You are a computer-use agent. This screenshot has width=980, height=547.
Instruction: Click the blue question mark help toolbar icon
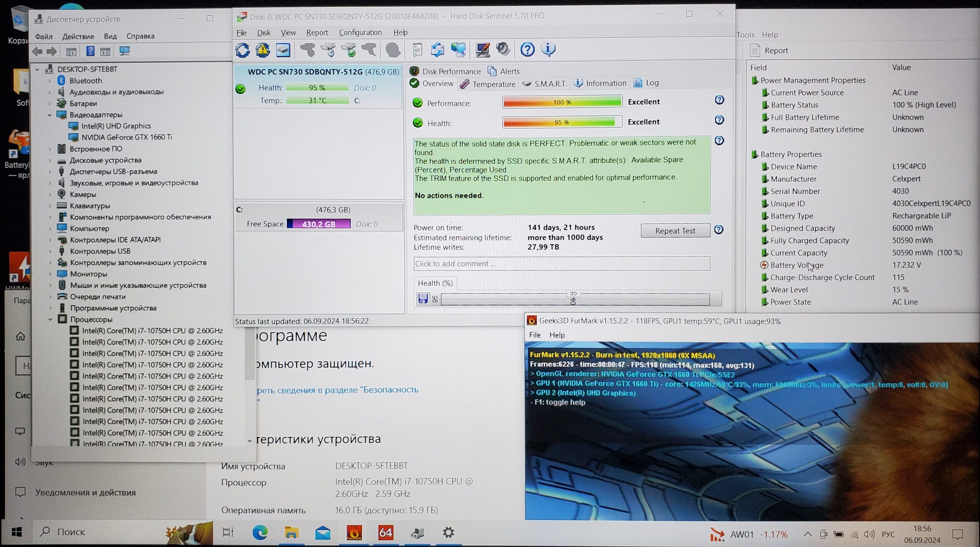pyautogui.click(x=527, y=49)
